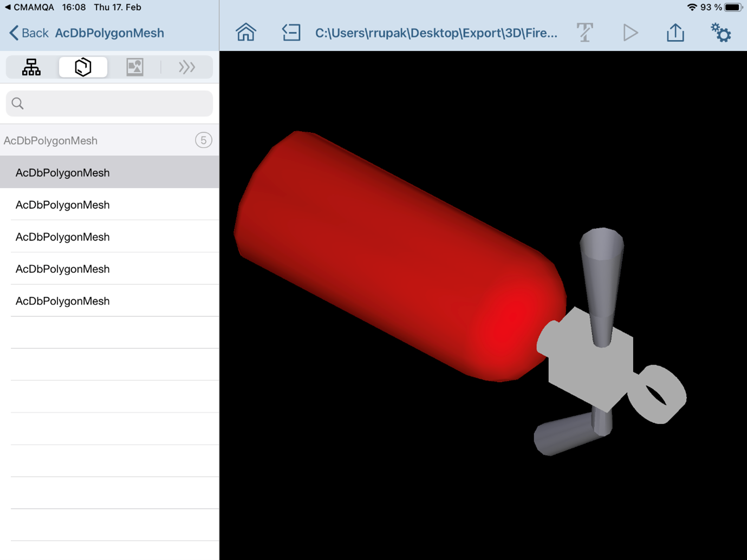Open the text tool icon

585,32
